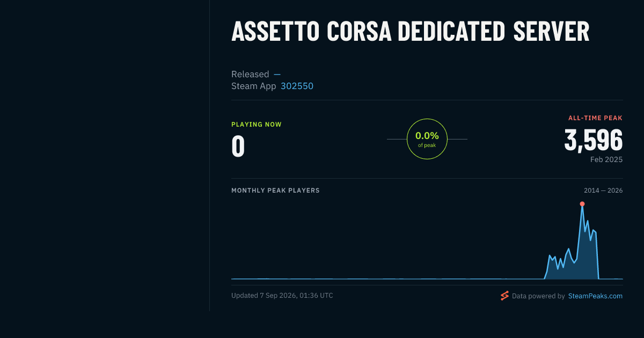Click the SteamPeaks logo icon

click(x=504, y=296)
